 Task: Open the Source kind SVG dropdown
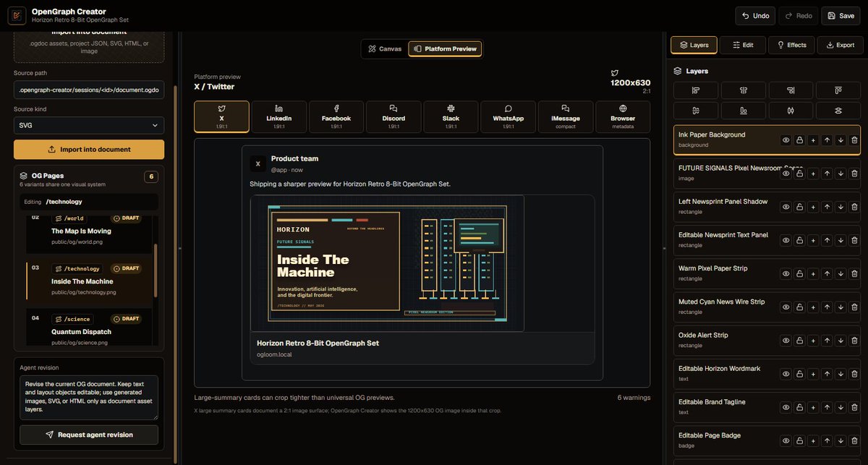[x=89, y=125]
